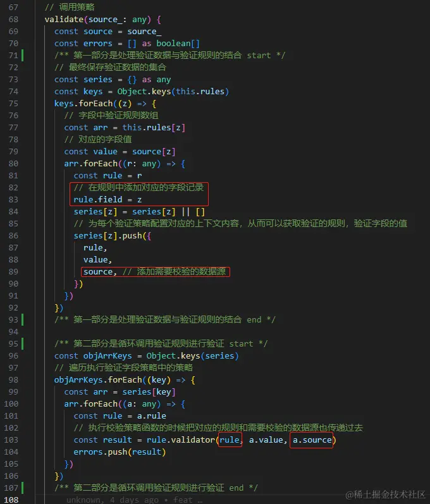The image size is (430, 504).
Task: Click "a.value" argument on line 103
Action: 266,440
